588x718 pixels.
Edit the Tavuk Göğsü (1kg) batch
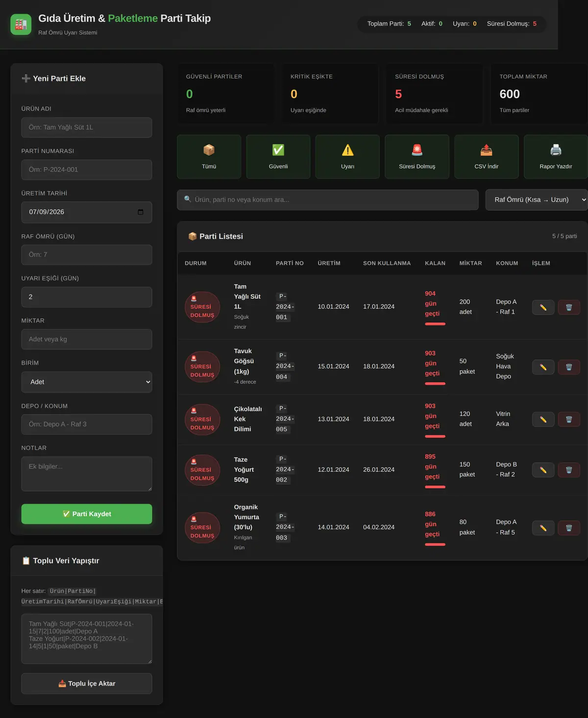click(x=543, y=367)
